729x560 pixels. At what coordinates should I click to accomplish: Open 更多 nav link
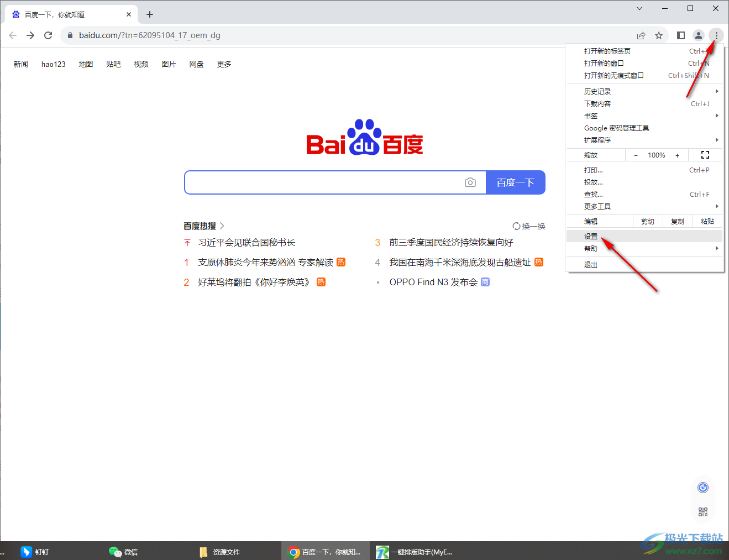(x=224, y=64)
